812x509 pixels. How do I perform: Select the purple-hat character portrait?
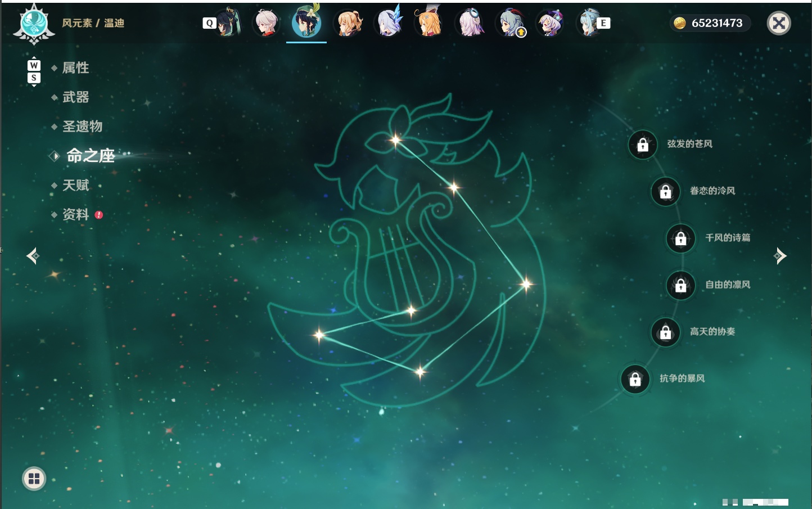pos(551,23)
